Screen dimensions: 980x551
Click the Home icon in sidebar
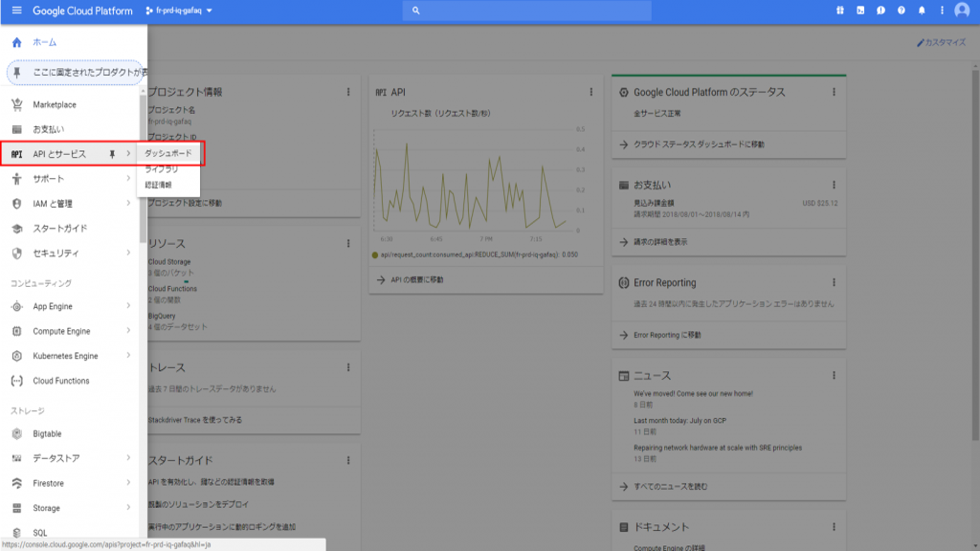click(17, 42)
